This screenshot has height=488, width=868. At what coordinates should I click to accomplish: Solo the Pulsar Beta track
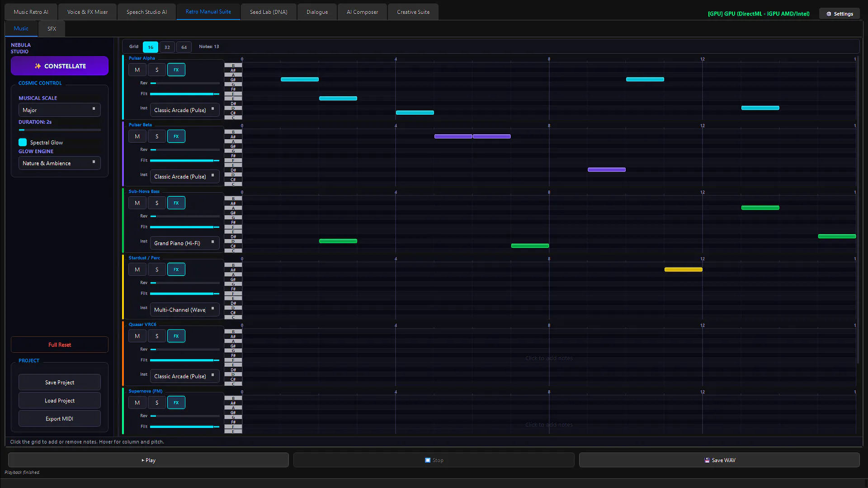[156, 136]
